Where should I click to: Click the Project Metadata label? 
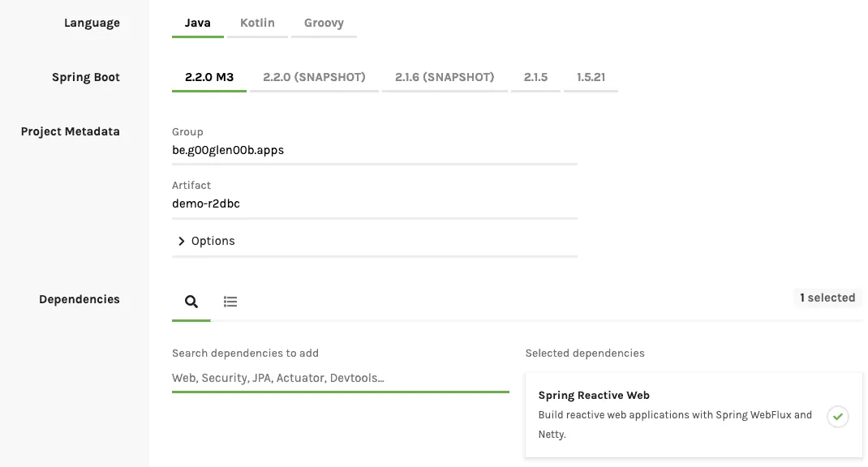(71, 131)
